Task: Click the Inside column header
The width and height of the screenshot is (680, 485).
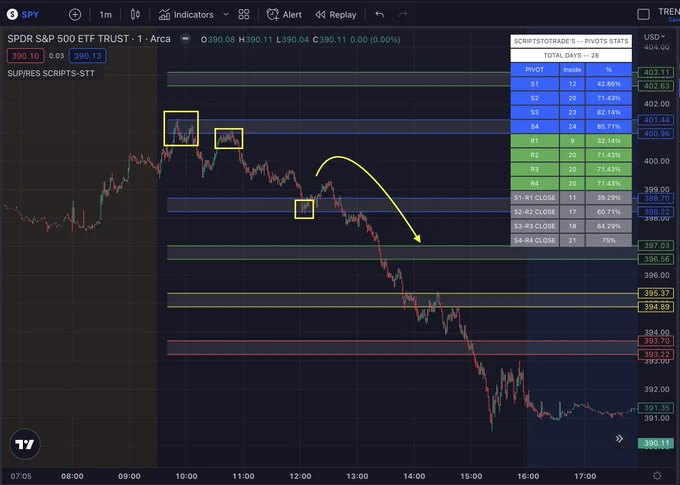Action: [x=572, y=69]
